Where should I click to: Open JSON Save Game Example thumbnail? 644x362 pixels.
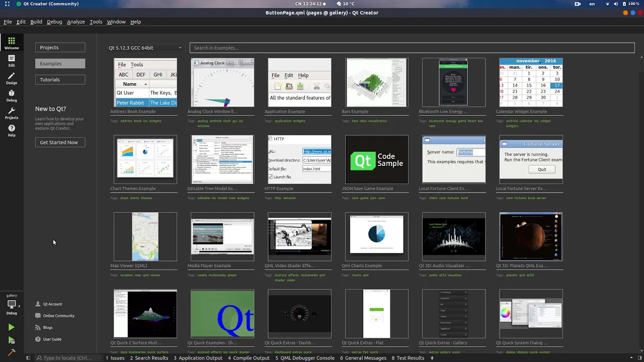(377, 159)
